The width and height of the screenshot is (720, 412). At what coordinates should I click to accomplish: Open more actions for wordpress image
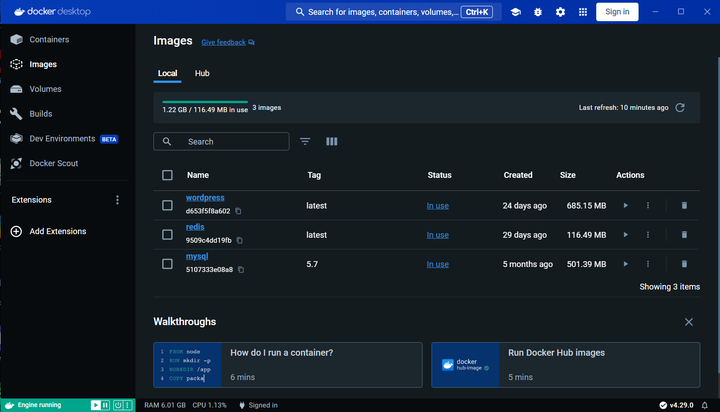pyautogui.click(x=648, y=205)
